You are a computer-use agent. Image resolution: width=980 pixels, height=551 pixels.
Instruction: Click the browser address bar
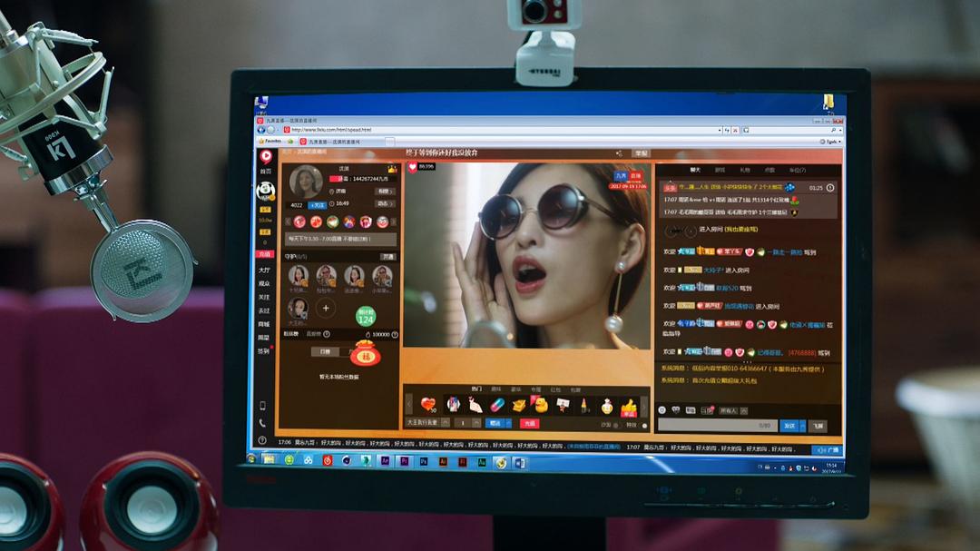(501, 130)
